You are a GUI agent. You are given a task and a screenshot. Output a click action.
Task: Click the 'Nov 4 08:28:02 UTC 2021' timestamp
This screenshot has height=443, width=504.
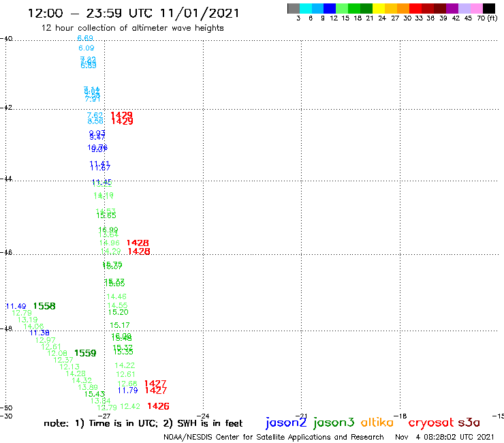(x=444, y=437)
